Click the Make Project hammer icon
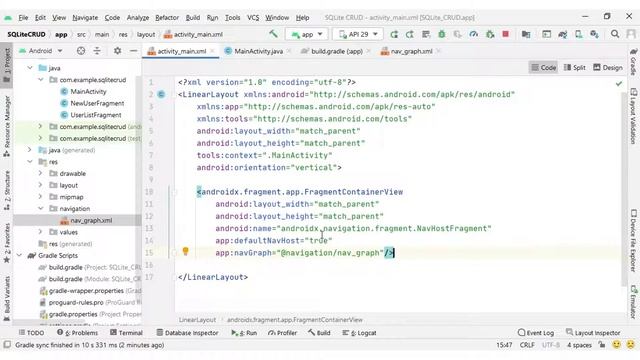 [273, 34]
